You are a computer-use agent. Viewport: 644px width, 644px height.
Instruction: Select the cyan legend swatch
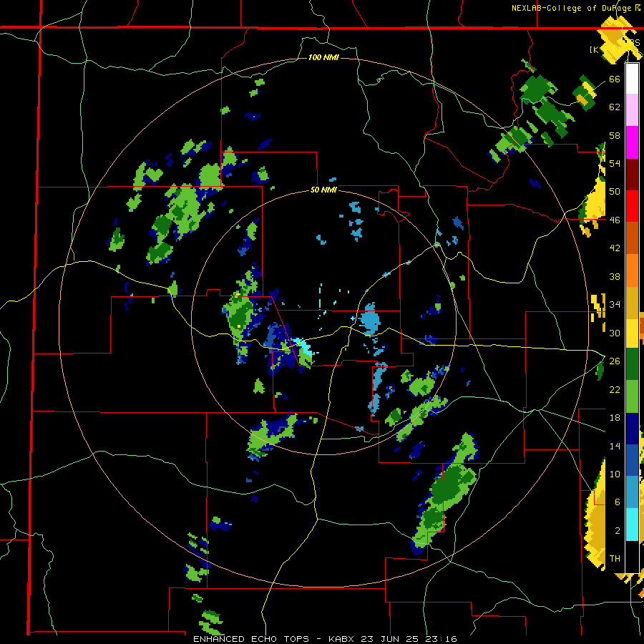632,525
